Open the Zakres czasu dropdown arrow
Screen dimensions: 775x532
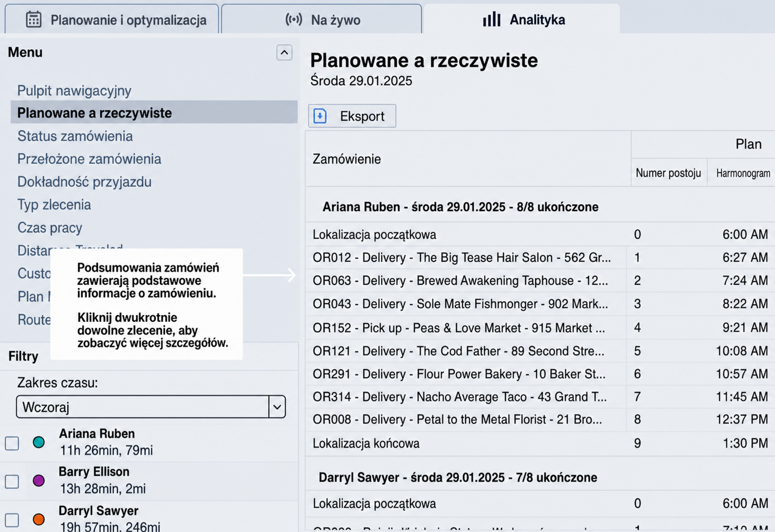pos(277,407)
